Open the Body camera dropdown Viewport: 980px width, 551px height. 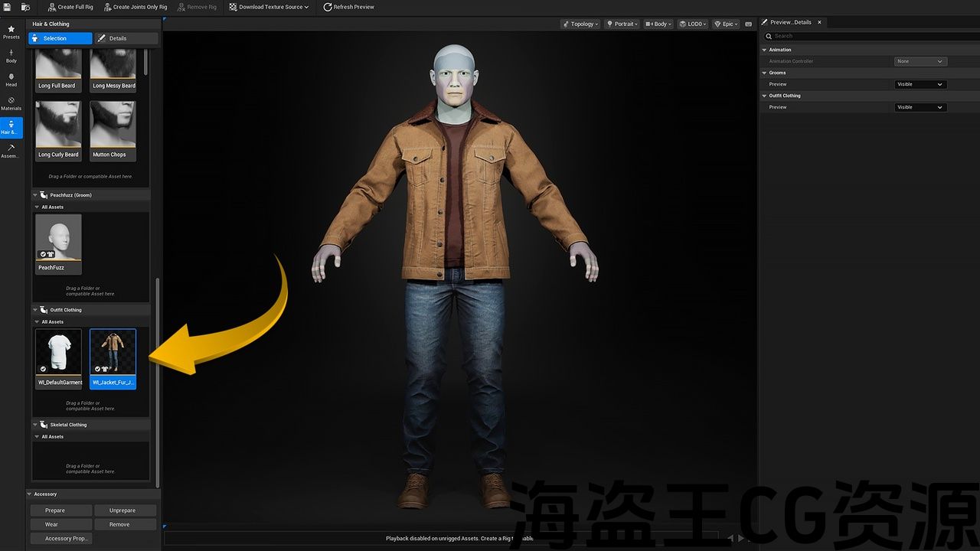tap(658, 24)
